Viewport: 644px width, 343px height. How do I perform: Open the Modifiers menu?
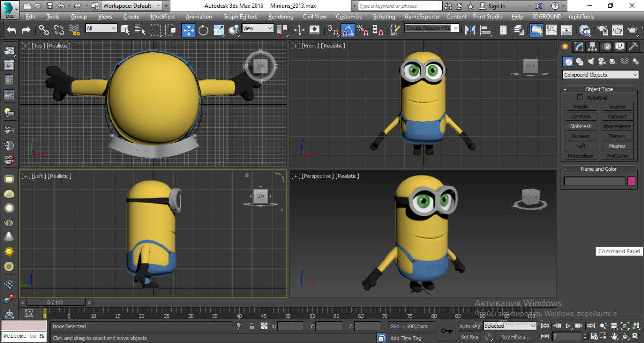tap(163, 16)
